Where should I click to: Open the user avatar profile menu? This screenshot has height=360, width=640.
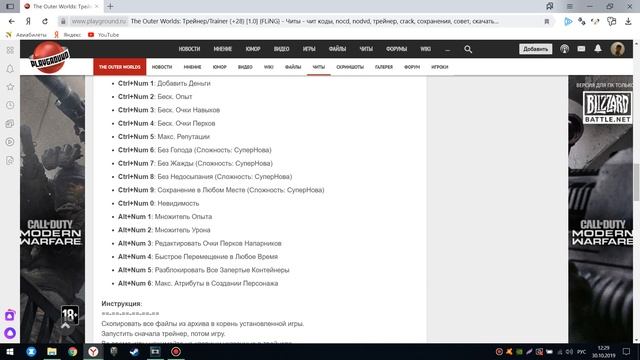pos(617,49)
